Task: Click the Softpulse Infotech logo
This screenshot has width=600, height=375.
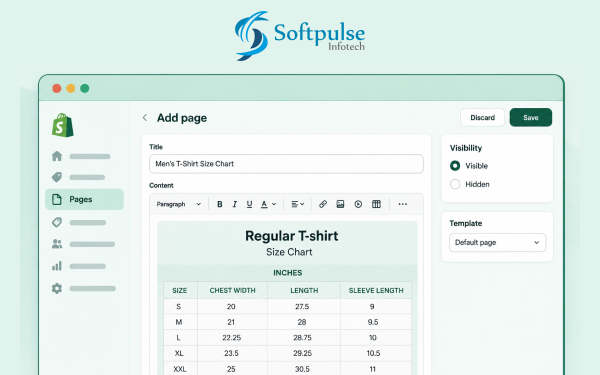Action: tap(300, 36)
